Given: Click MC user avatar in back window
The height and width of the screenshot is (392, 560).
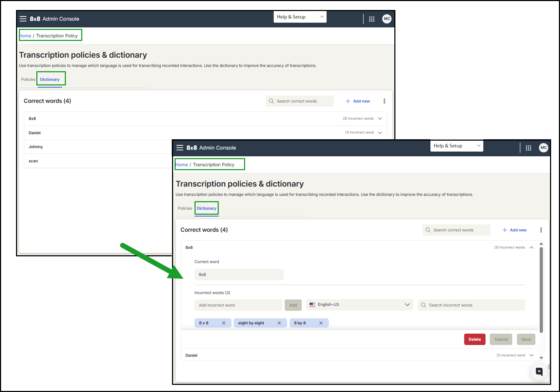Looking at the screenshot, I should pyautogui.click(x=387, y=19).
